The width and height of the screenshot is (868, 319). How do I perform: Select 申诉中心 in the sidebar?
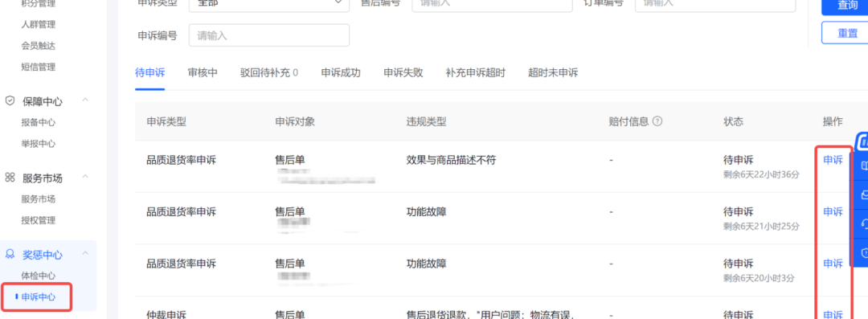coord(39,297)
